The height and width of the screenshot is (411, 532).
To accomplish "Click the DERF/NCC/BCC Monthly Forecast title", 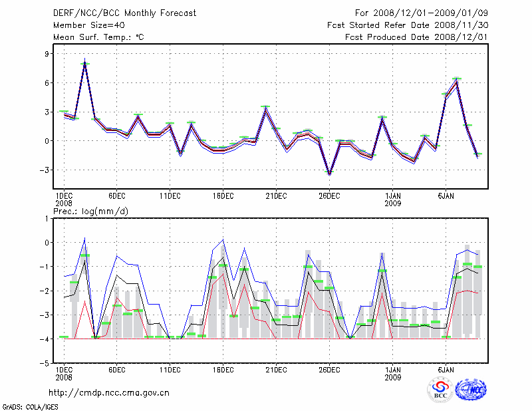I will 124,13.
